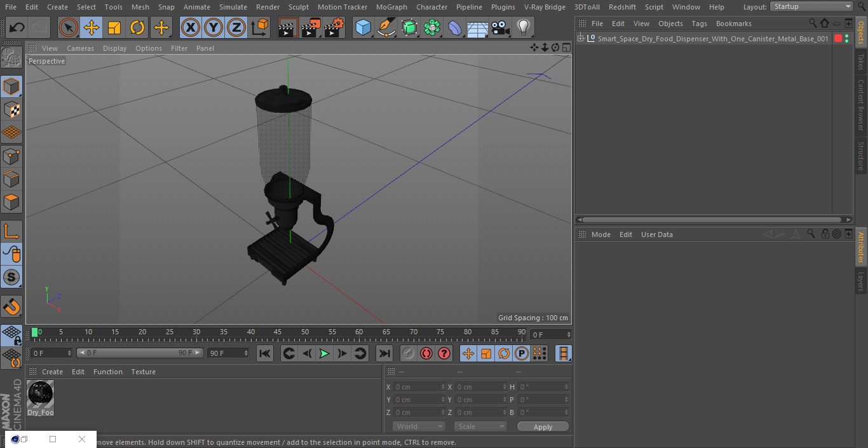The width and height of the screenshot is (868, 448).
Task: Toggle Viewport Solo mode
Action: tap(11, 278)
